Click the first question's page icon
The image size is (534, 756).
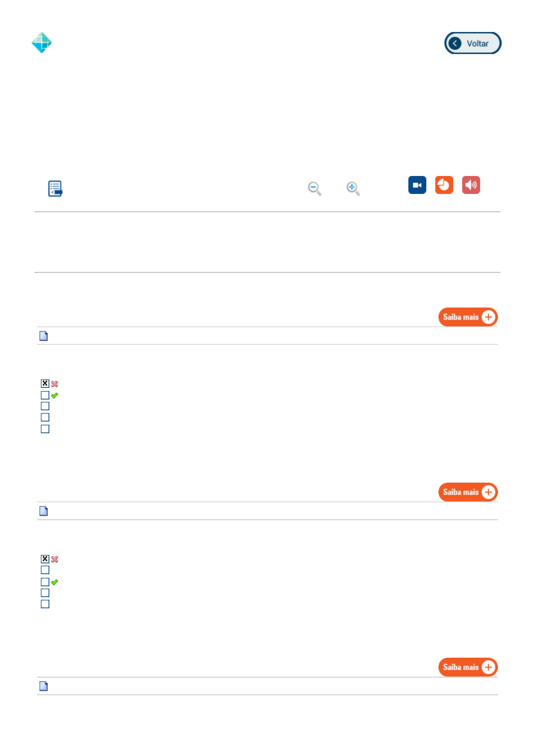point(44,336)
